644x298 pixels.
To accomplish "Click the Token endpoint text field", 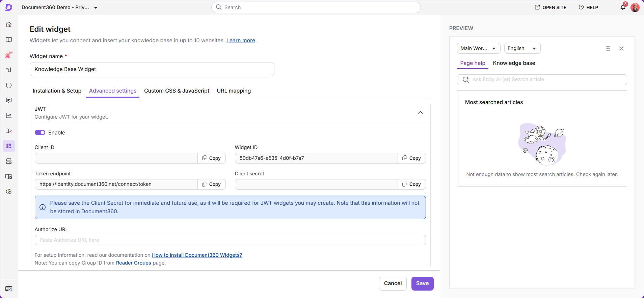I will coord(116,184).
